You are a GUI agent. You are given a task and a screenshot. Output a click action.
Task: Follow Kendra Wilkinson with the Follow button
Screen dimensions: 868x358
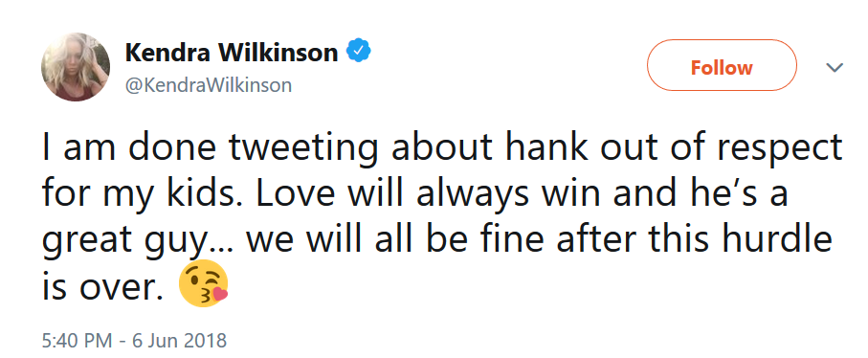(722, 68)
